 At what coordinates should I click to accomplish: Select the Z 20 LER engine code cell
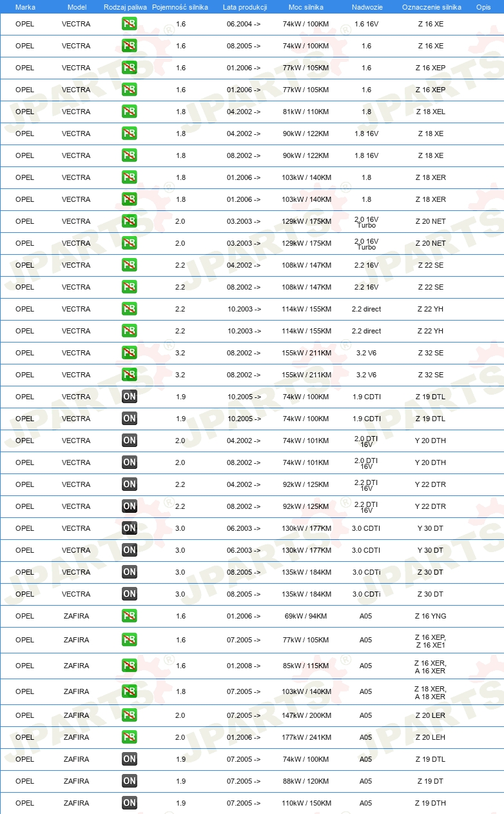(431, 715)
